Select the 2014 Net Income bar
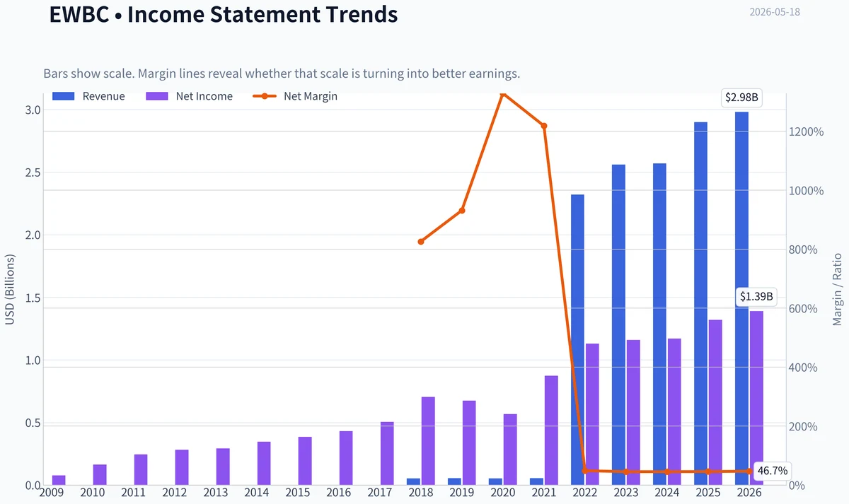Image resolution: width=849 pixels, height=504 pixels. (264, 464)
